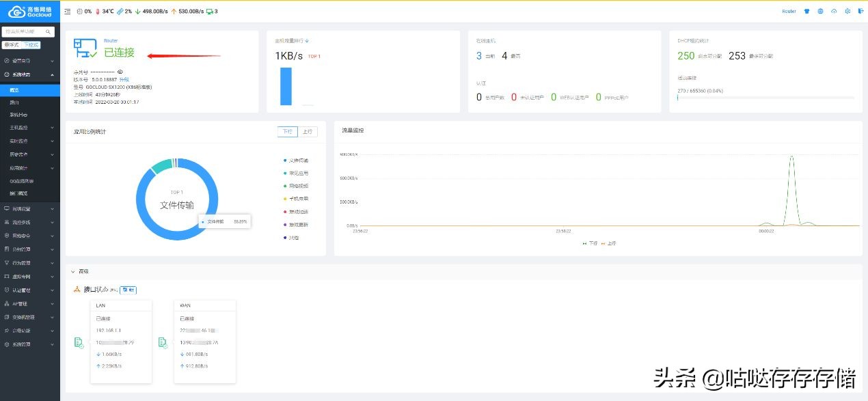Expand the AP管理 sidebar menu
868x401 pixels.
point(30,303)
